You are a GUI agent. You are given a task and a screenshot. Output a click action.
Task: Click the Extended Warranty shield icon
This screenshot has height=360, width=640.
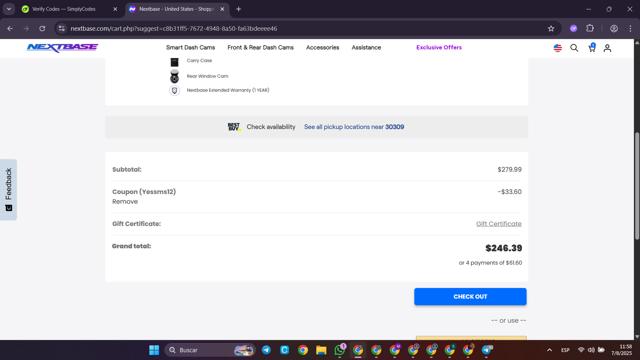point(174,90)
